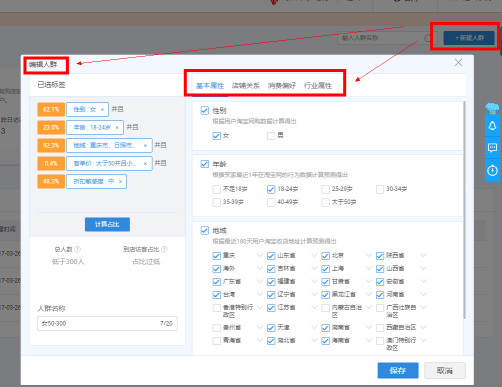
Task: Open the bell notification icon in right sidebar
Action: coord(492,126)
